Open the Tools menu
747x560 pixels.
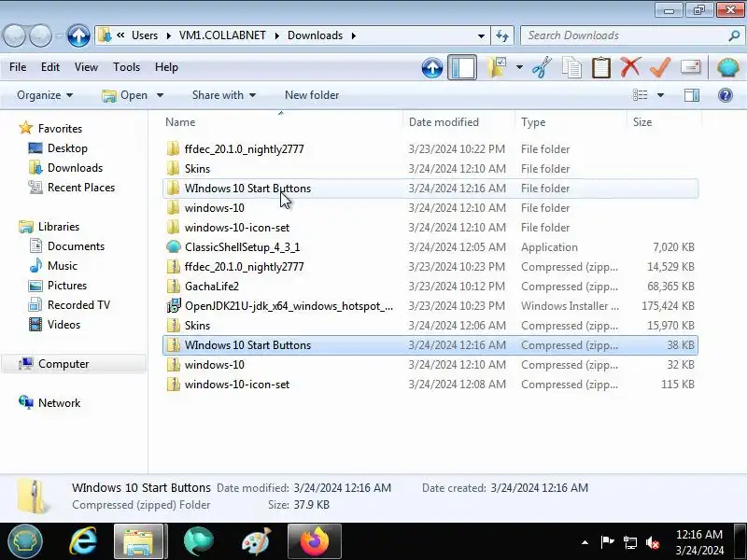126,67
